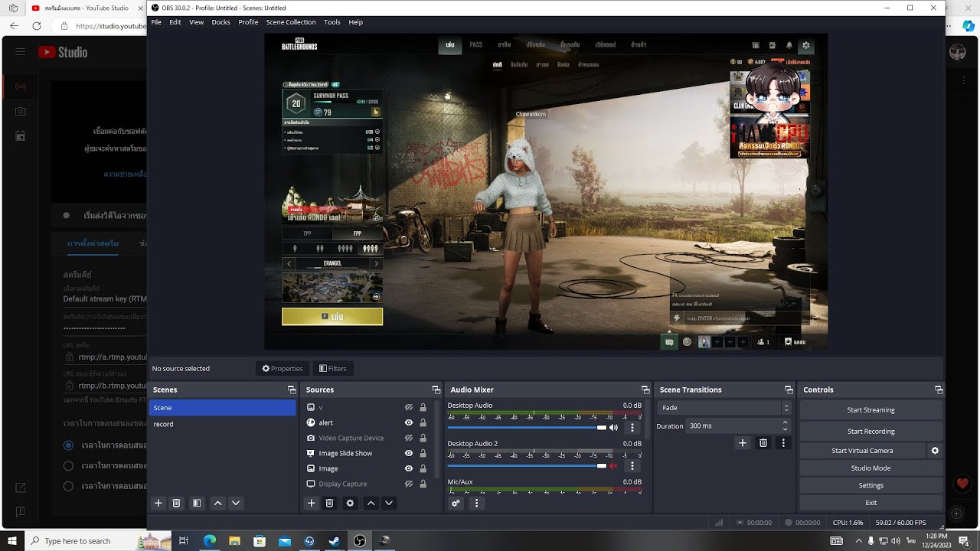The height and width of the screenshot is (551, 980).
Task: Add a new source with plus icon
Action: (311, 503)
